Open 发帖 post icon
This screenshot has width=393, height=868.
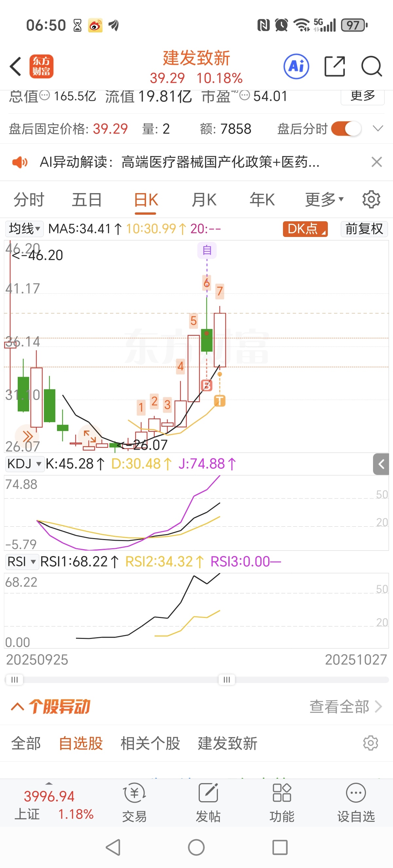208,803
